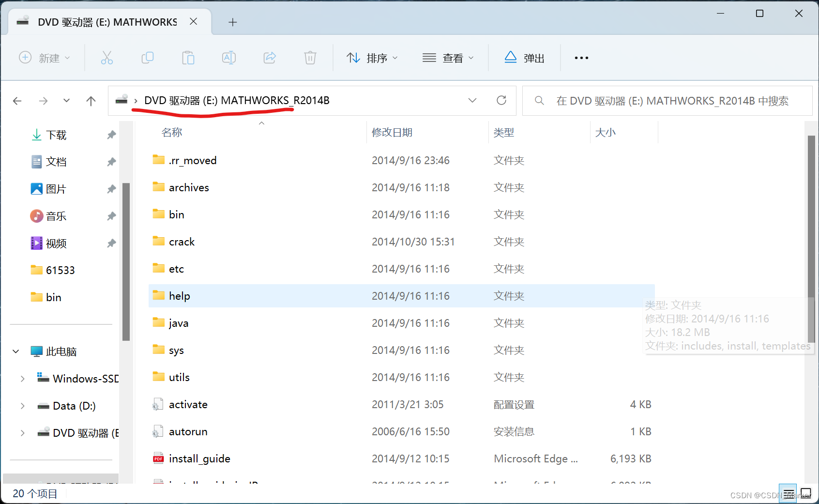Open 图片 in the sidebar
Viewport: 819px width, 504px height.
[56, 189]
